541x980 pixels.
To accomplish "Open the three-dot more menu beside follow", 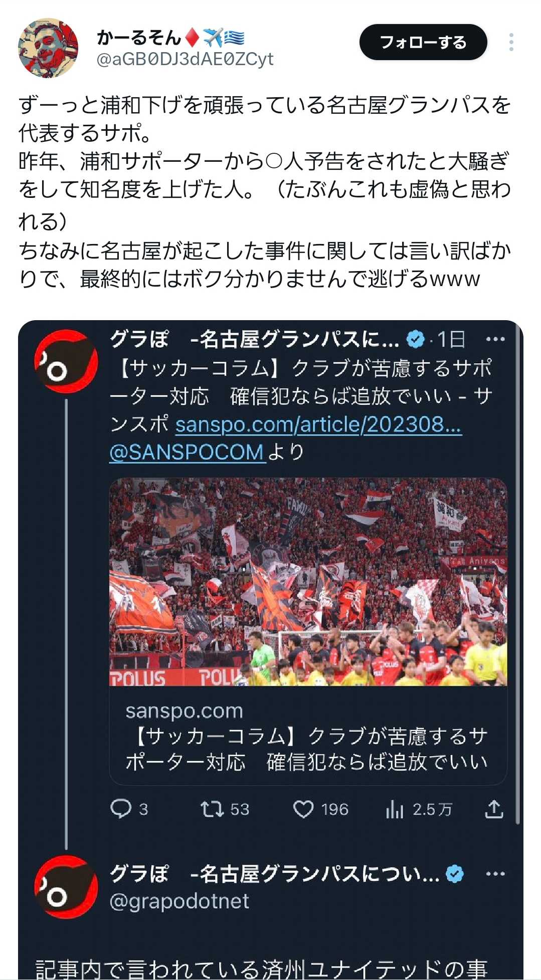I will [x=511, y=43].
